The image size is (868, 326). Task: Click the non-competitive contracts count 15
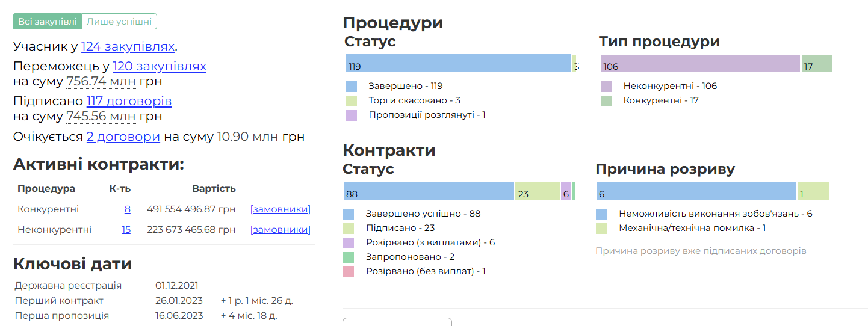pos(126,229)
